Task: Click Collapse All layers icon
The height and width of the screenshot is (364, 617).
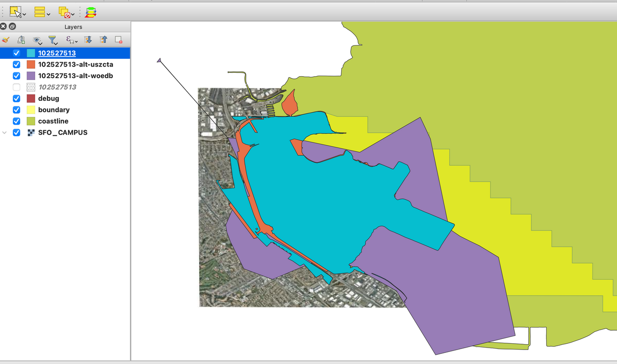Action: click(103, 40)
